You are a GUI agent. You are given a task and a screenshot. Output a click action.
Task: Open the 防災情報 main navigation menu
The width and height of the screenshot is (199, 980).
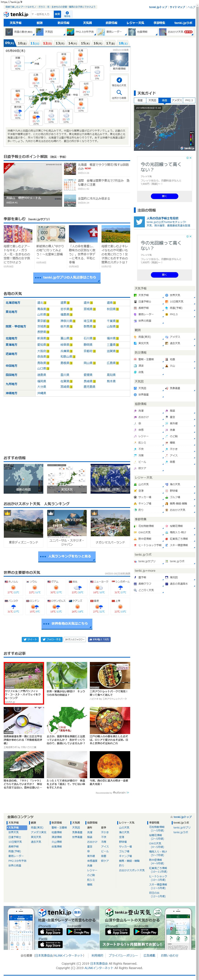63,23
